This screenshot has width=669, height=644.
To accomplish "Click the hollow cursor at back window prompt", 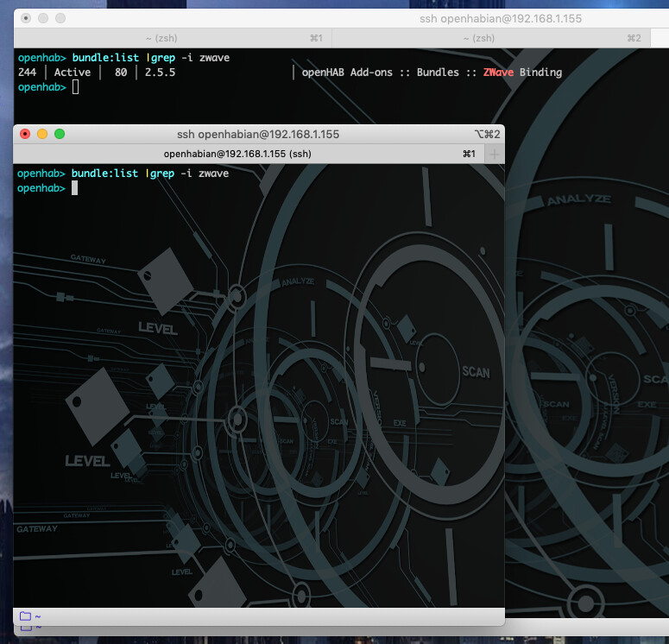I will [x=75, y=87].
